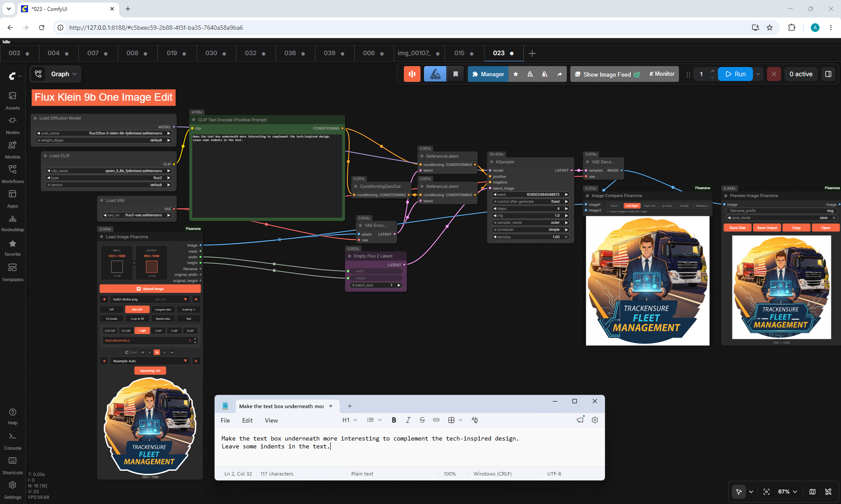Click the blue ship logo toolbar button
Viewport: 841px width, 504px height.
(x=435, y=74)
